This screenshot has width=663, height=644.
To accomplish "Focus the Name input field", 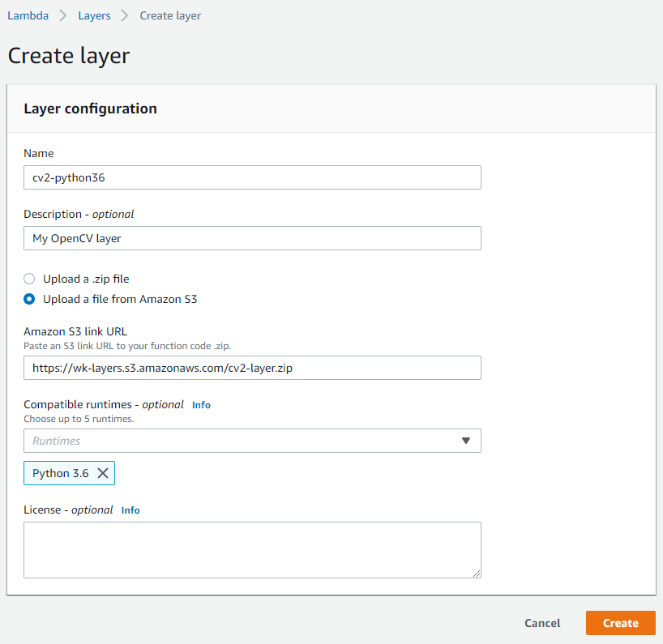I will pos(252,177).
